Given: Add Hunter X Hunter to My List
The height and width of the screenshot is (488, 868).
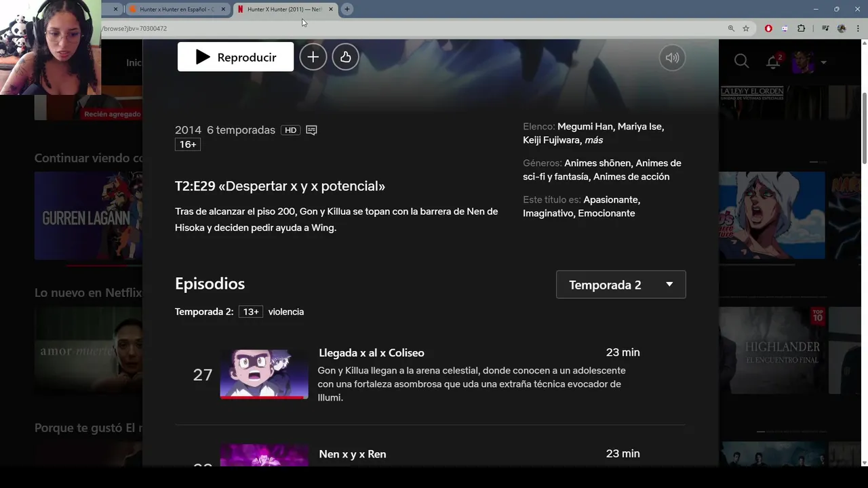Looking at the screenshot, I should tap(313, 57).
